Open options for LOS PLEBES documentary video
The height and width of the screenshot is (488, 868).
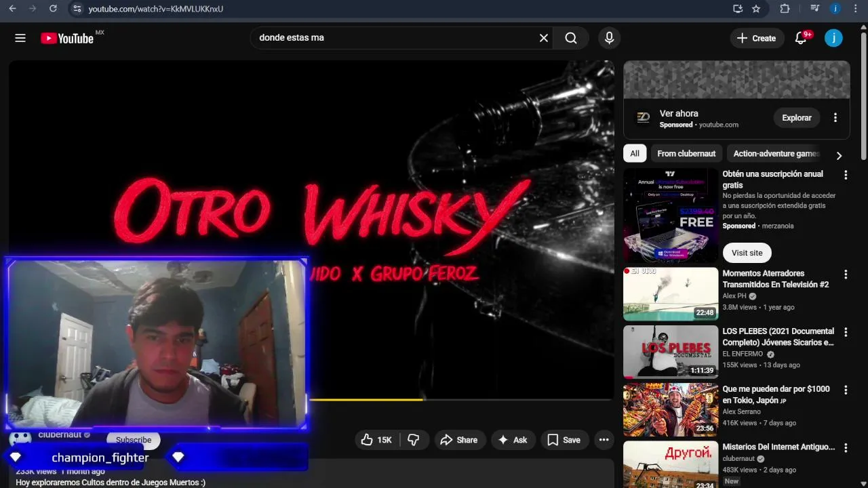(846, 332)
